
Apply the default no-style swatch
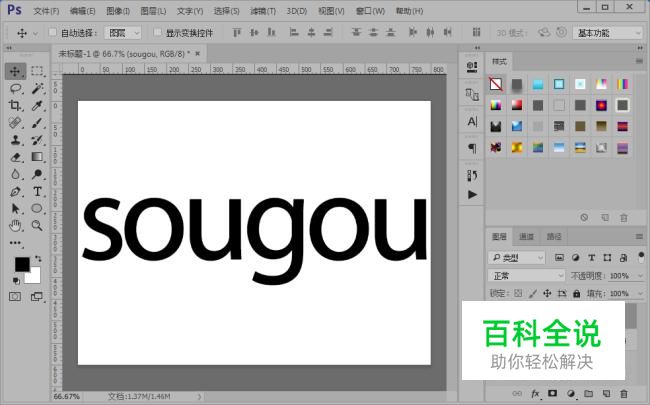[x=496, y=84]
